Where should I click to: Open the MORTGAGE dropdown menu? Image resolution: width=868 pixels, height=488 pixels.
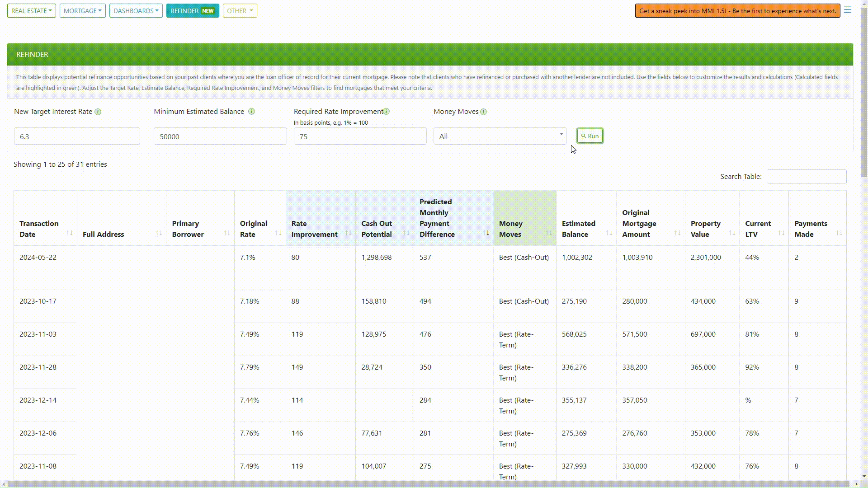point(82,11)
